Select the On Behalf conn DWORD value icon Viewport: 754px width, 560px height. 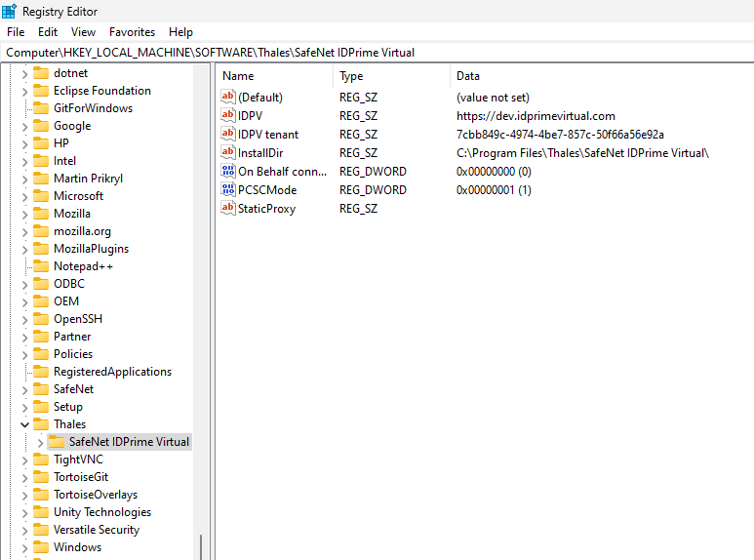(228, 172)
